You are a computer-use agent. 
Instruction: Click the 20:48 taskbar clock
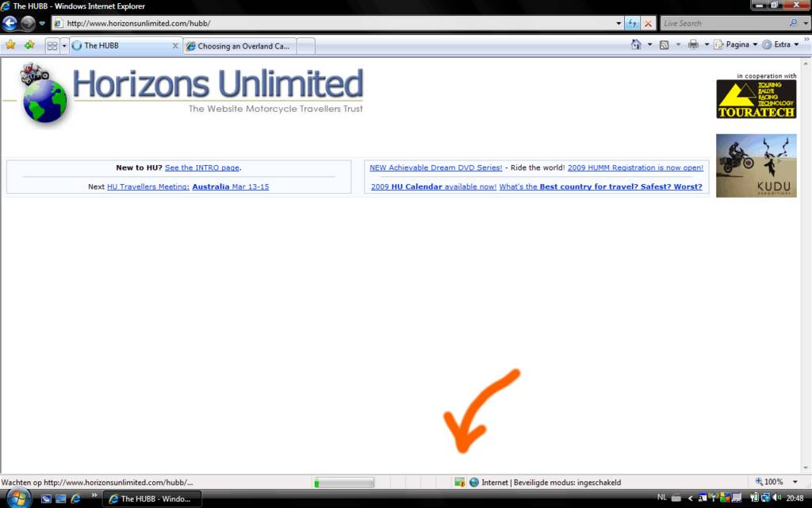pos(795,498)
